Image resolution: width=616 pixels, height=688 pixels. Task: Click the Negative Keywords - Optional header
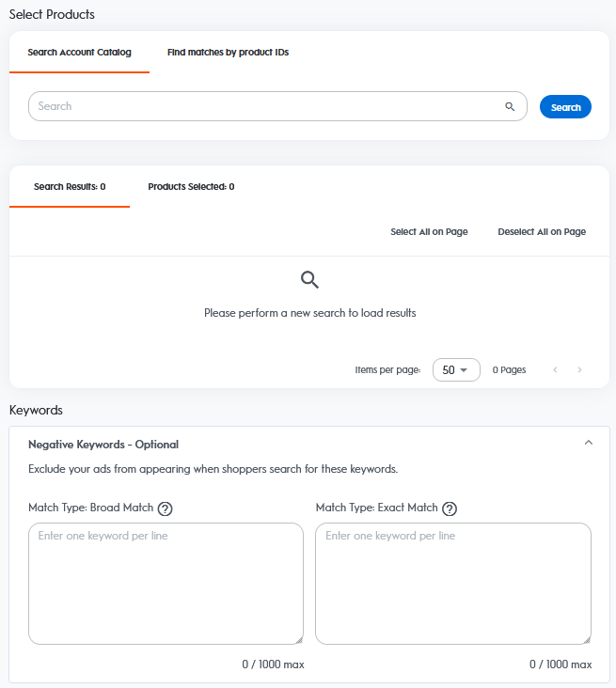coord(103,445)
